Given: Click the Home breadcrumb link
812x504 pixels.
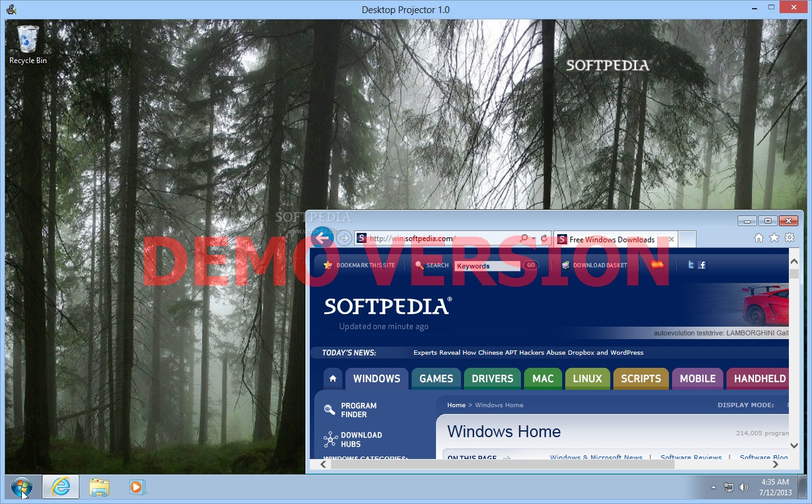Looking at the screenshot, I should tap(456, 405).
